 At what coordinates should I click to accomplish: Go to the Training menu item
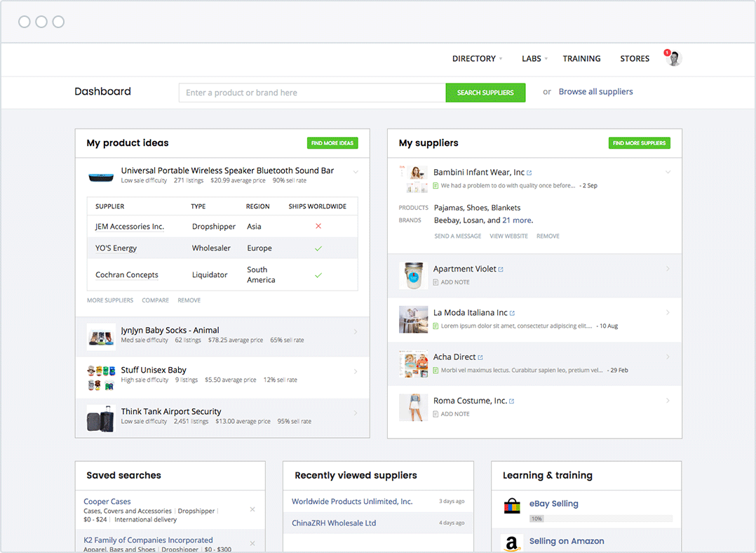[581, 59]
